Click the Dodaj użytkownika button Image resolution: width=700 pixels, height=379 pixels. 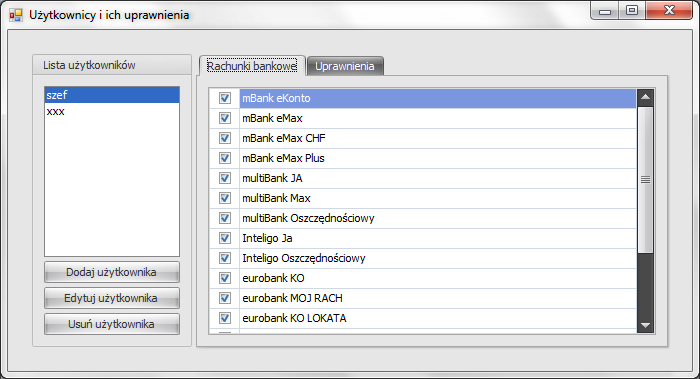pos(112,272)
